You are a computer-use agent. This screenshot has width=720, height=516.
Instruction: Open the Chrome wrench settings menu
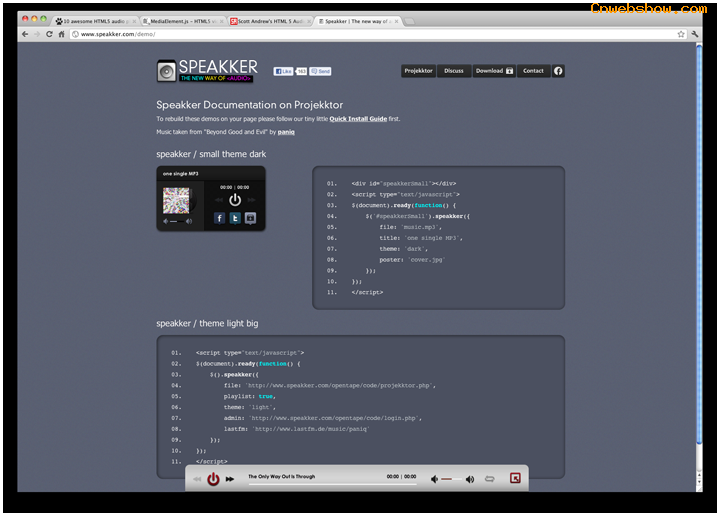pyautogui.click(x=695, y=34)
